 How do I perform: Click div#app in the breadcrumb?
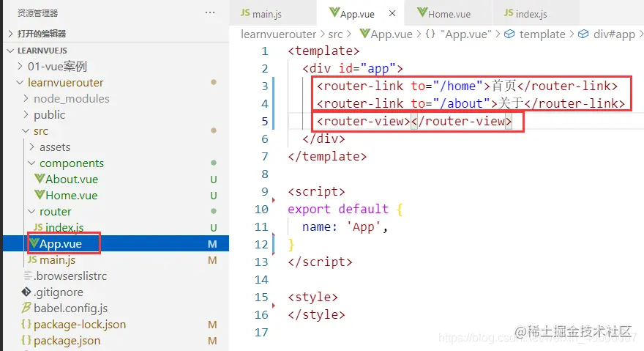tap(614, 34)
